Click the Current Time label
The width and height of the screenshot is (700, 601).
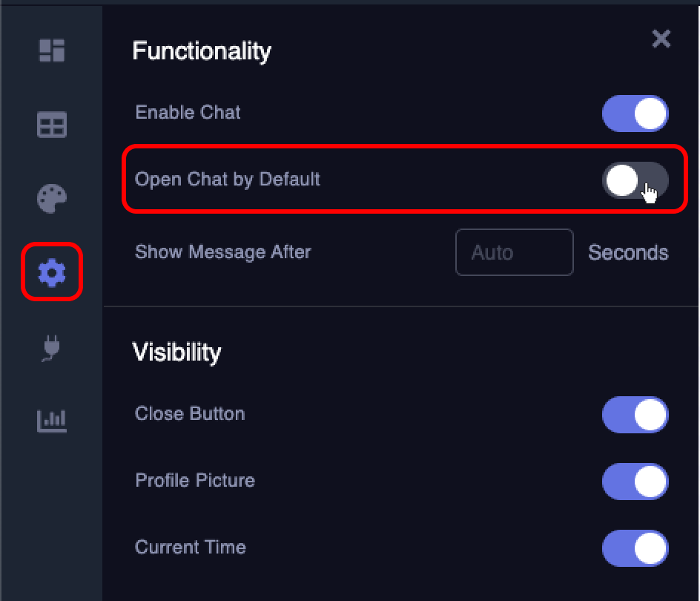[x=191, y=548]
